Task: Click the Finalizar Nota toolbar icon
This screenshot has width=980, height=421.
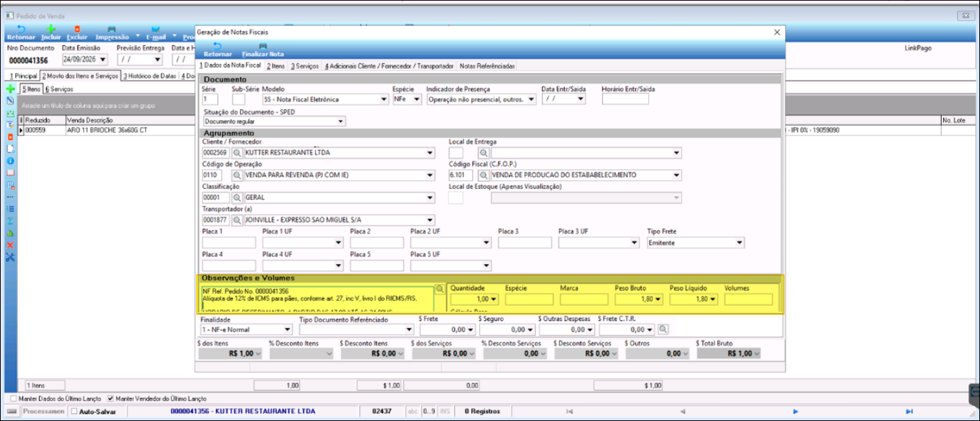Action: (x=262, y=46)
